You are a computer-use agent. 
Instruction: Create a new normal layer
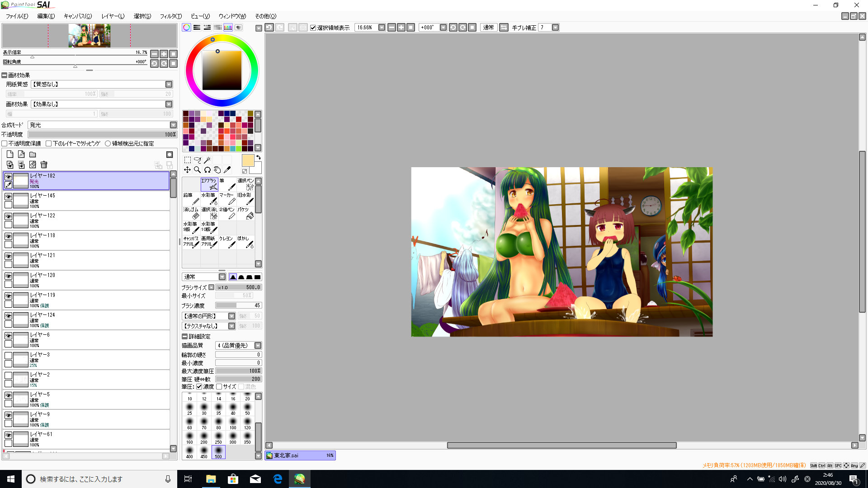pyautogui.click(x=10, y=155)
